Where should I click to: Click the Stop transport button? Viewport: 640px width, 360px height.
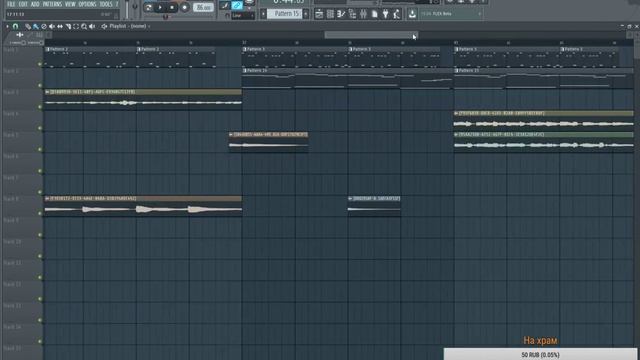tap(172, 7)
